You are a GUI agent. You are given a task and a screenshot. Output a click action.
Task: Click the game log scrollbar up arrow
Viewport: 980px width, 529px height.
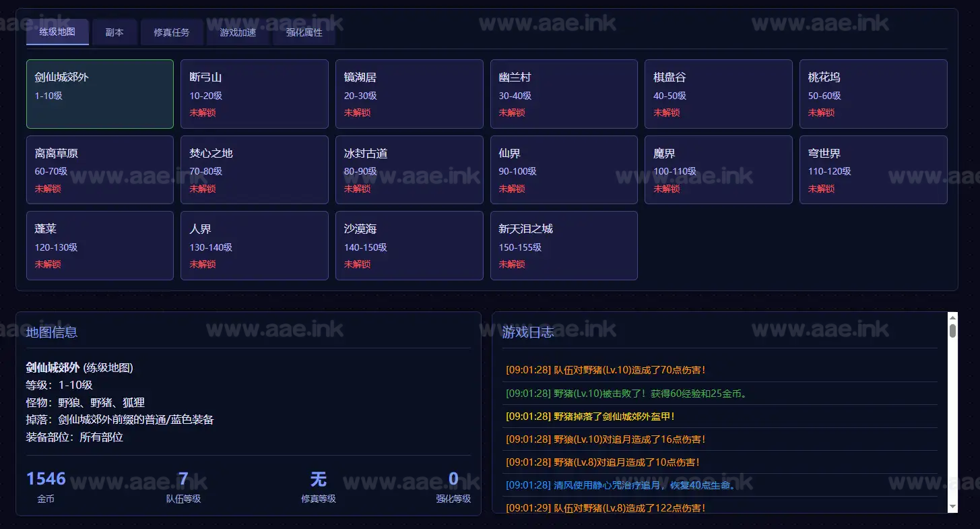pyautogui.click(x=953, y=317)
